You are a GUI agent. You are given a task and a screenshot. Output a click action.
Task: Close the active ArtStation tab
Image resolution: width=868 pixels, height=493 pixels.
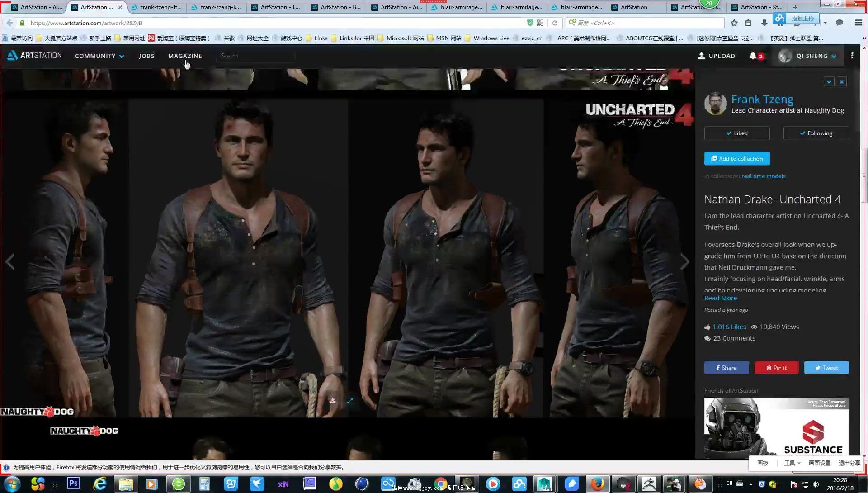[120, 7]
